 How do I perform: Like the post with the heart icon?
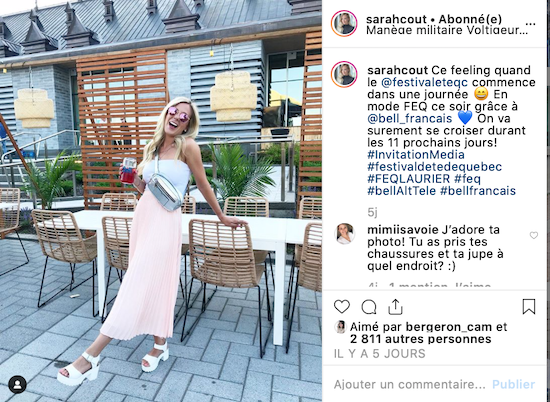click(342, 307)
